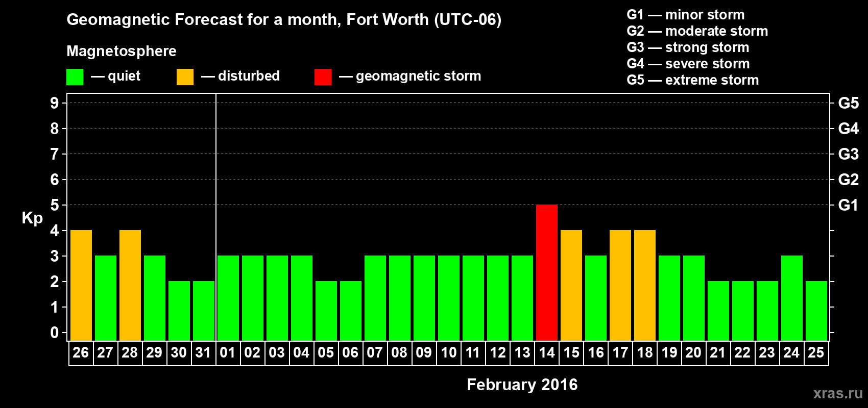Click the Kp value 5 axis label
This screenshot has height=408, width=868.
click(55, 205)
